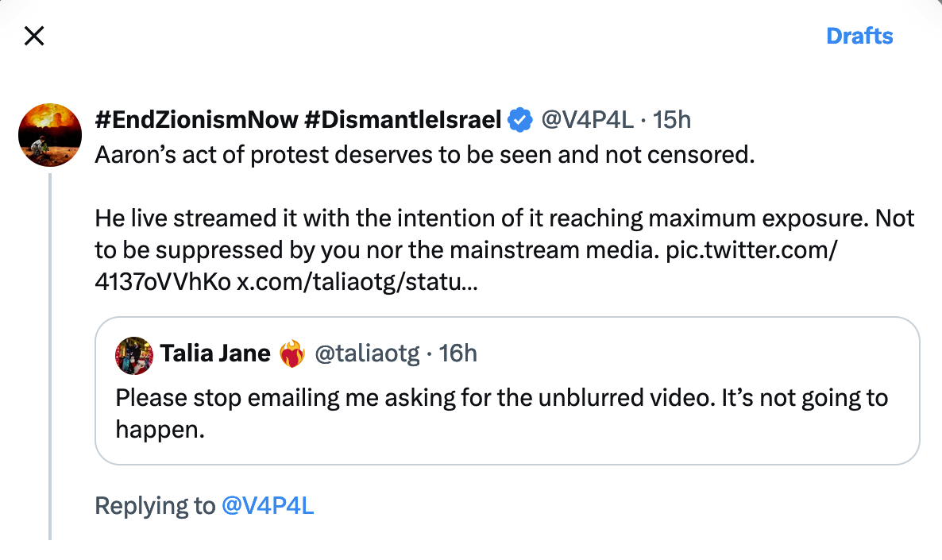This screenshot has height=560, width=942.
Task: Click the Talia Jane display name
Action: tap(215, 353)
